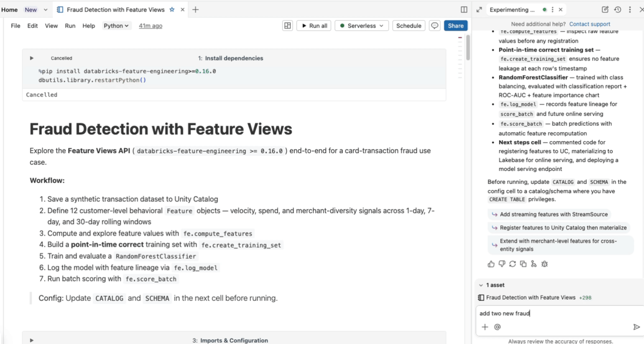The height and width of the screenshot is (344, 644).
Task: Close the Experimenting chat tab
Action: (x=560, y=10)
